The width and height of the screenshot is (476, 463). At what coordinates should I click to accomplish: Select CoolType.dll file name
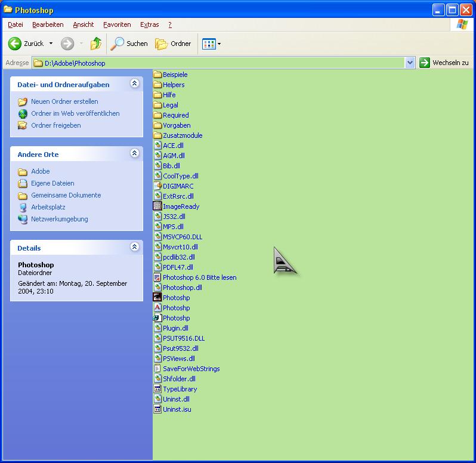pyautogui.click(x=181, y=176)
